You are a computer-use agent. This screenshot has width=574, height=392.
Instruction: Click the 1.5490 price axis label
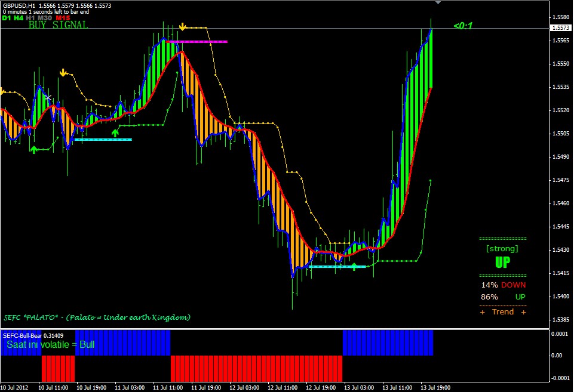pyautogui.click(x=561, y=156)
